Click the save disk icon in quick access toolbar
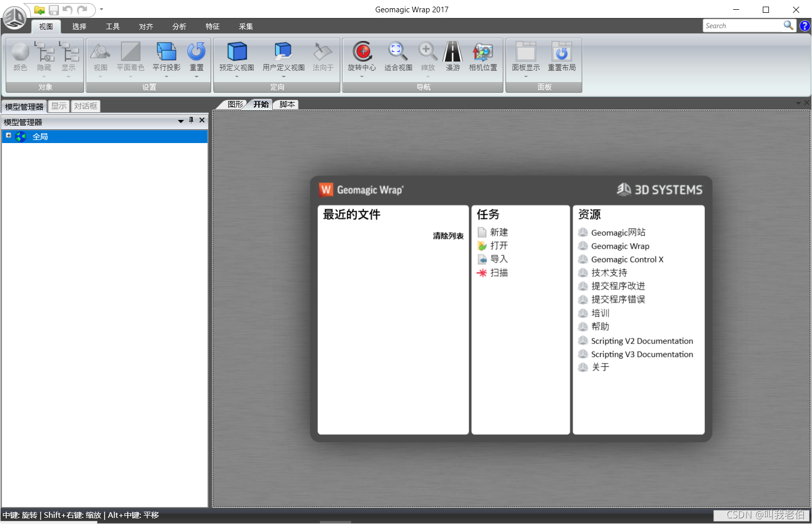The width and height of the screenshot is (812, 524). pos(54,10)
